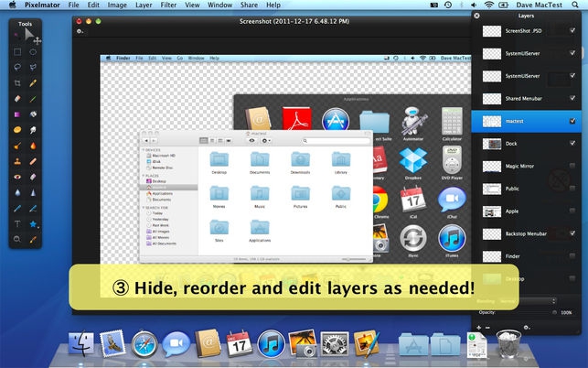
Task: Select the Eraser tool
Action: 17,99
